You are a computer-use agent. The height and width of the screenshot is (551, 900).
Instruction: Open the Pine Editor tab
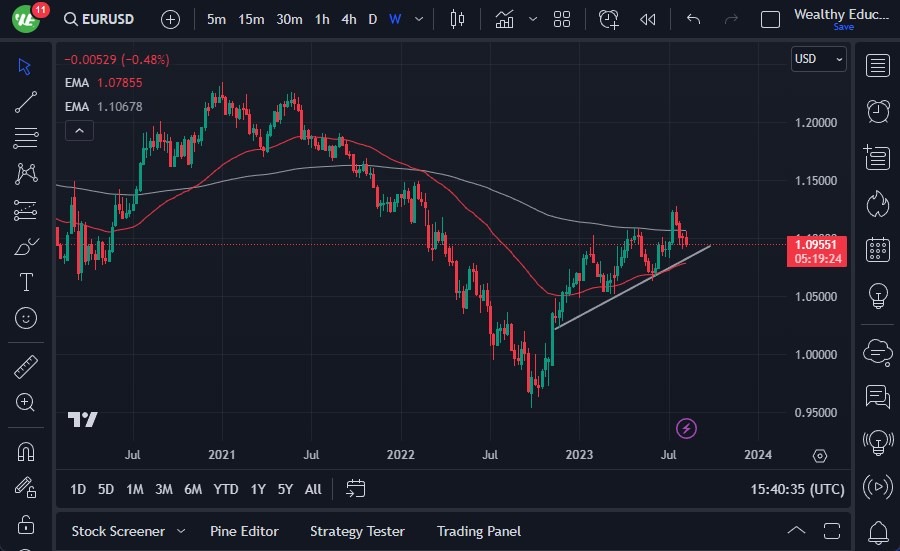coord(244,531)
